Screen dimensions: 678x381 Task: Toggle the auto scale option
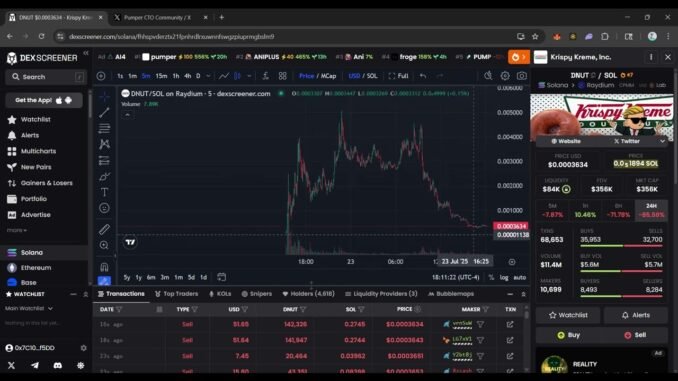pos(519,277)
